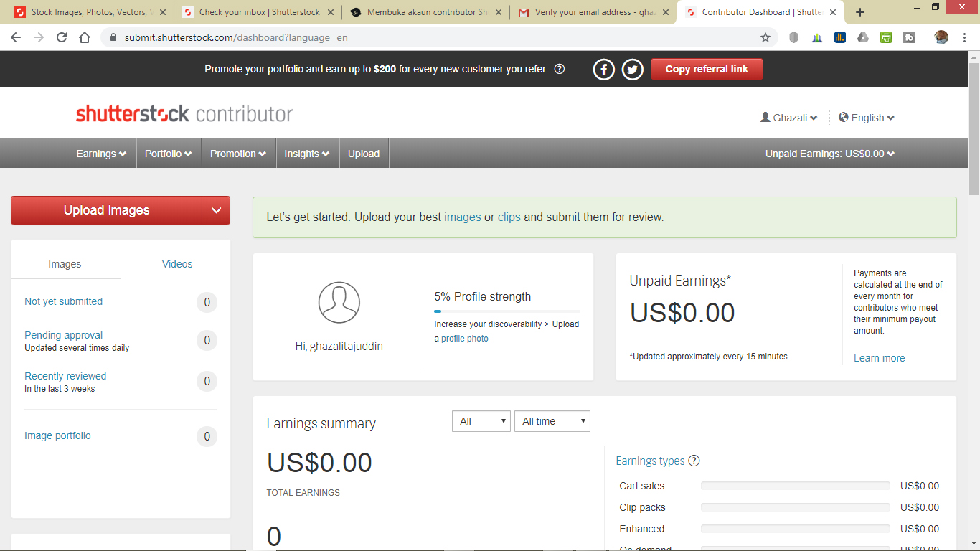Click Copy referral link button

click(707, 70)
